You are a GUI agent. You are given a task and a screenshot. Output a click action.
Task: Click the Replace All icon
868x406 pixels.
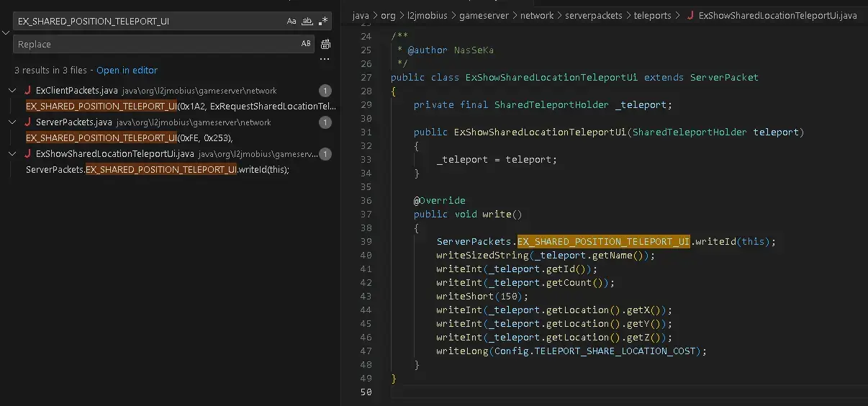tap(325, 44)
